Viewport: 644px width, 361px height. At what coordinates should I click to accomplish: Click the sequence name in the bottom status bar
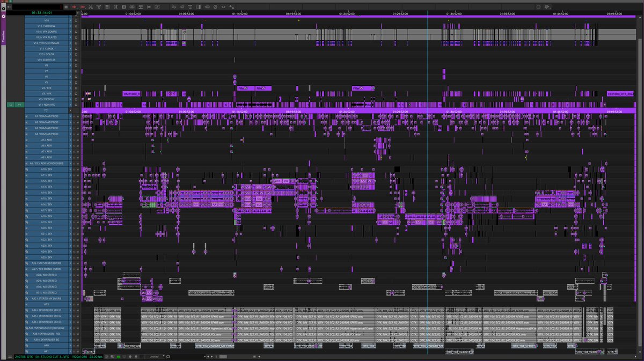(59, 357)
